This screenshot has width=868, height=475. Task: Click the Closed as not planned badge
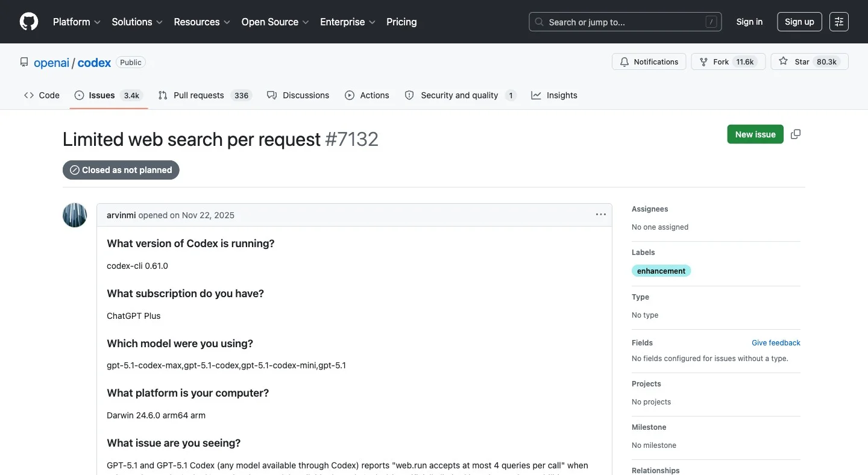(121, 170)
